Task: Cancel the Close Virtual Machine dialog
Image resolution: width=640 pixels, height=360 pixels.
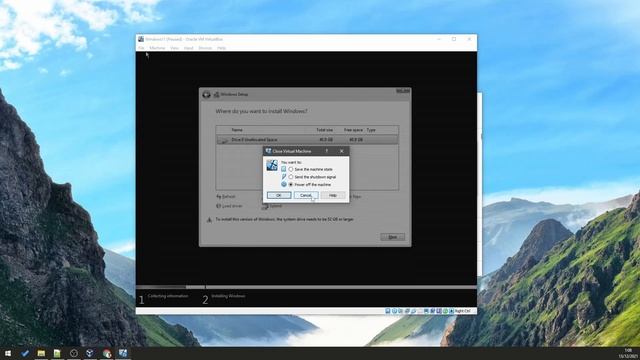Action: (306, 196)
